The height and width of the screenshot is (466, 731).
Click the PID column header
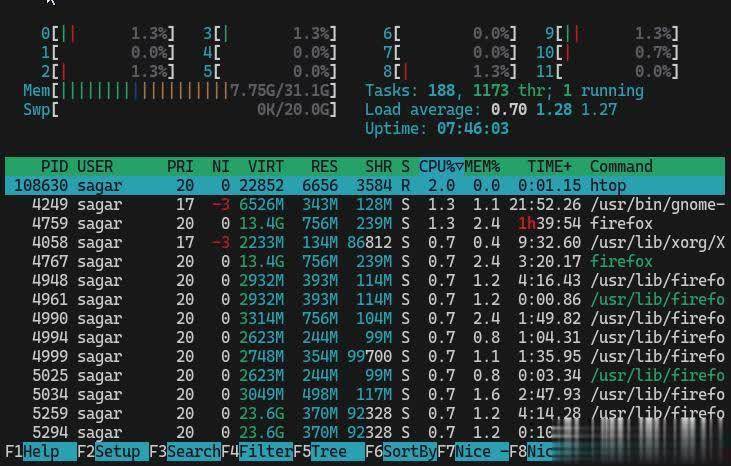coord(54,166)
